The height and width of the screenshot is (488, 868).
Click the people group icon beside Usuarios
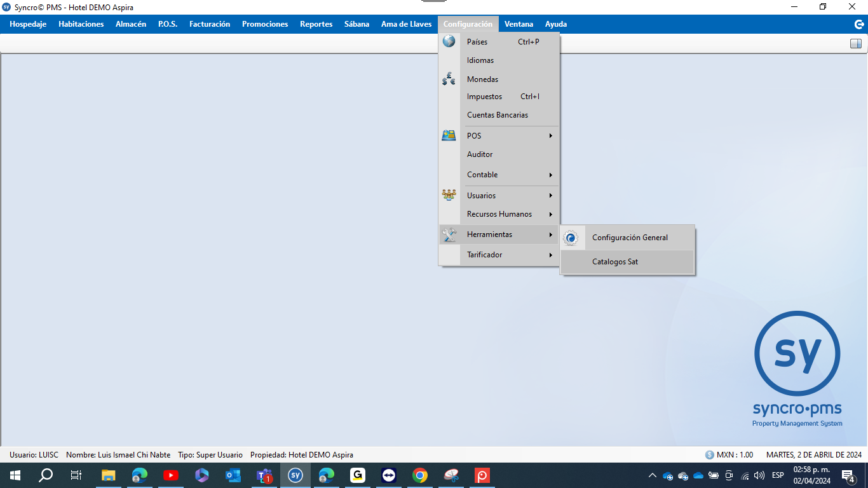point(449,195)
